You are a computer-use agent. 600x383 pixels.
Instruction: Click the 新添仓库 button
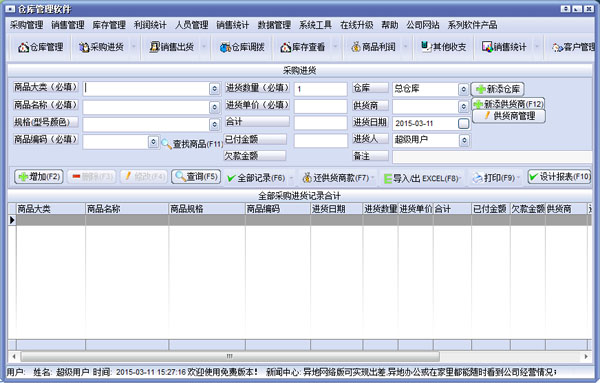point(497,89)
